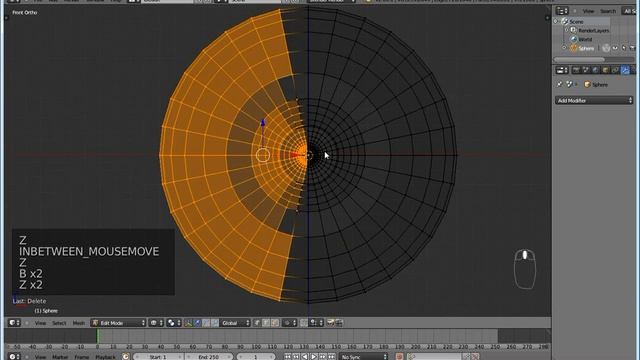640x360 pixels.
Task: Click the OpenGL render image icon
Action: 330,323
